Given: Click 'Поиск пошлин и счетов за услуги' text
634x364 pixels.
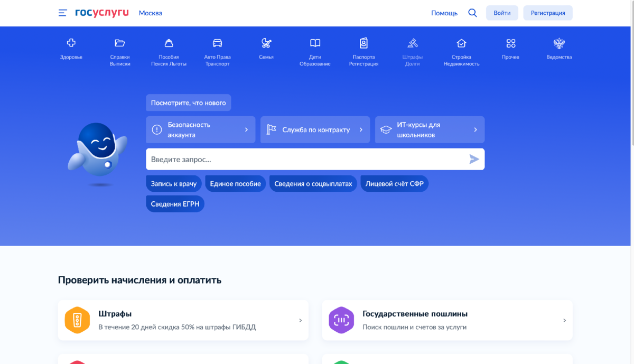Looking at the screenshot, I should click(414, 327).
